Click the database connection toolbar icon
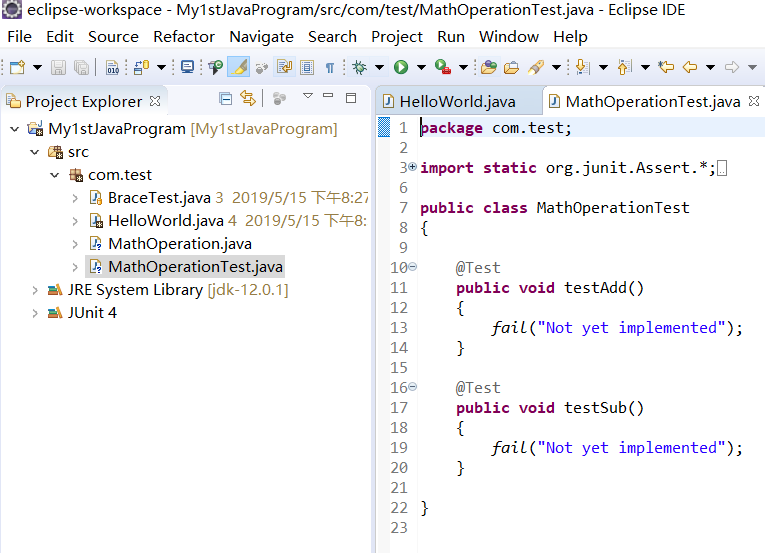Screen dimensions: 765x553 (141, 67)
